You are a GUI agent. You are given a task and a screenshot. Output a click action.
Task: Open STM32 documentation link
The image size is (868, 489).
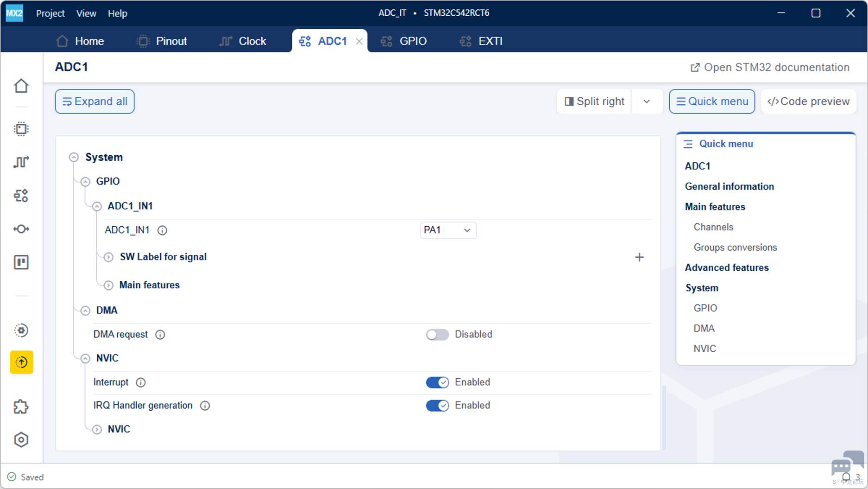click(x=770, y=67)
